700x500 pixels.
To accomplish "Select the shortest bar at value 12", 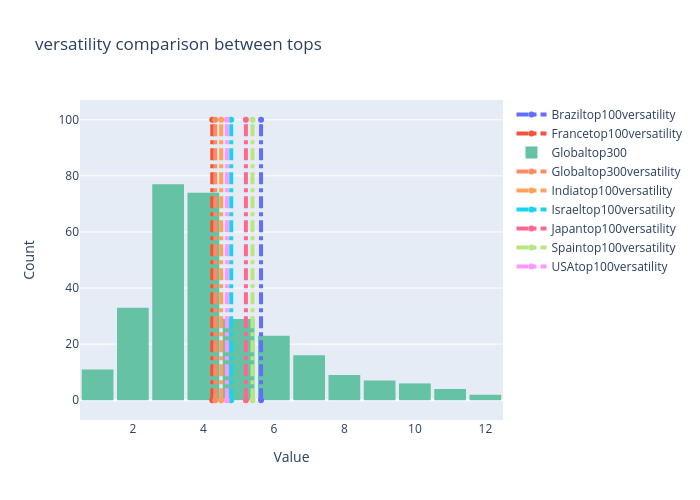I will point(485,397).
